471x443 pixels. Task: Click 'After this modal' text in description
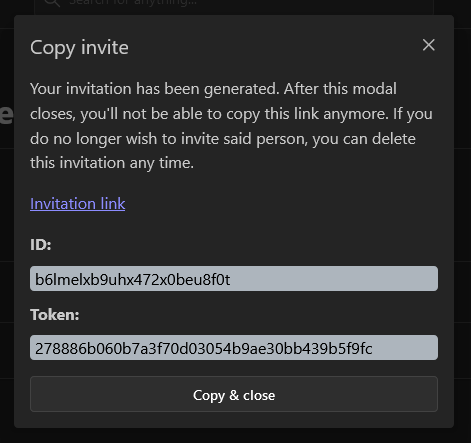(x=340, y=89)
